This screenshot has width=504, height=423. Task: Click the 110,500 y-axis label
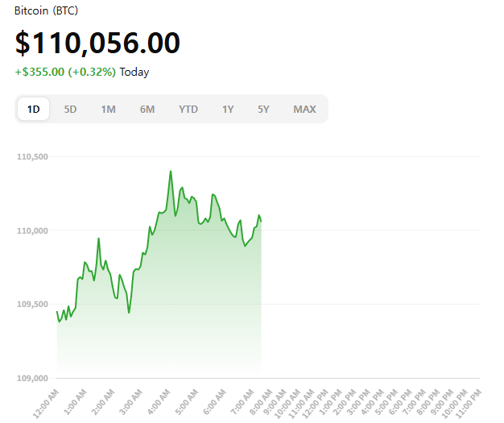point(32,156)
